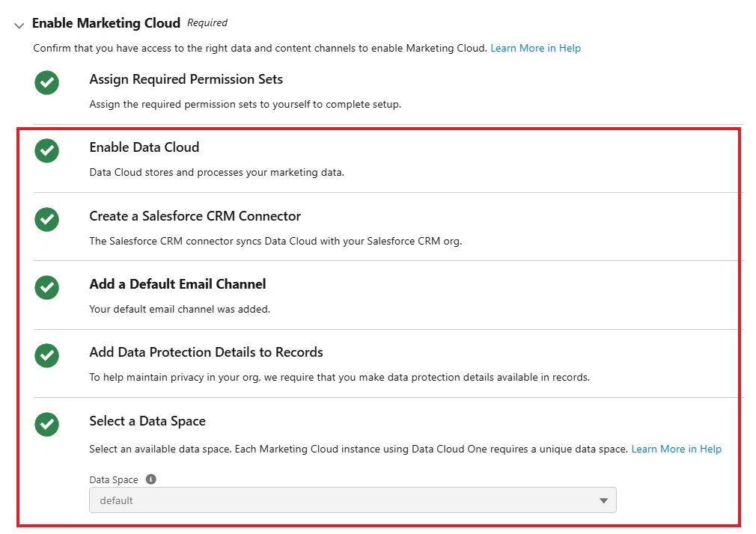Open the Enable Data Cloud step heading
This screenshot has height=534, width=756.
pos(144,147)
